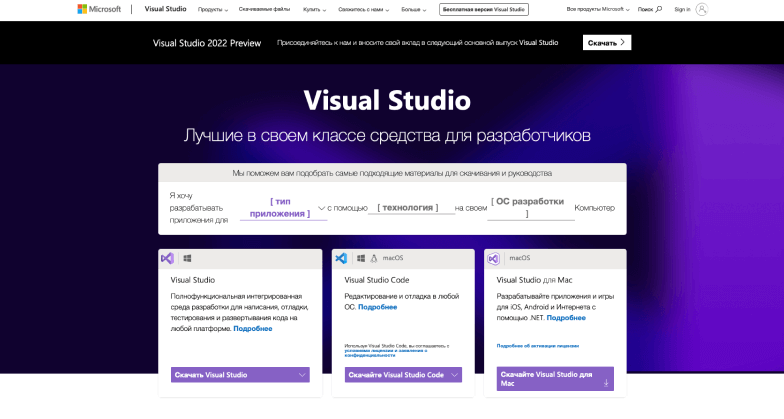Click the Visual Studio for Mac logo icon
Image resolution: width=784 pixels, height=419 pixels.
point(494,258)
